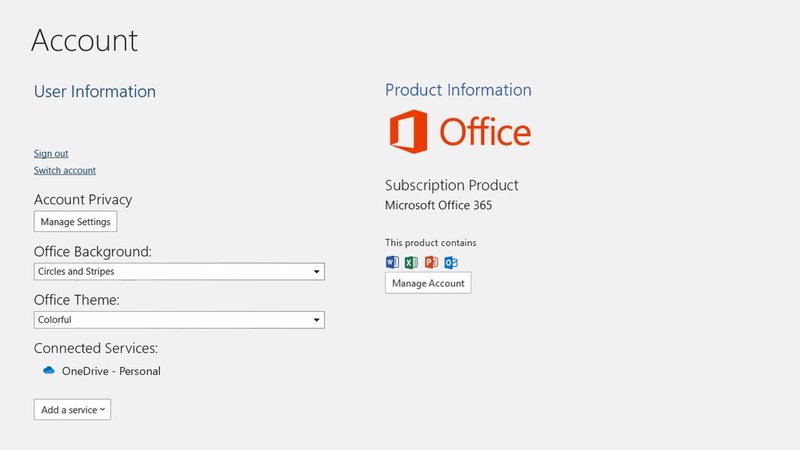Select the OneDrive - Personal service label
This screenshot has width=800, height=450.
tap(111, 371)
